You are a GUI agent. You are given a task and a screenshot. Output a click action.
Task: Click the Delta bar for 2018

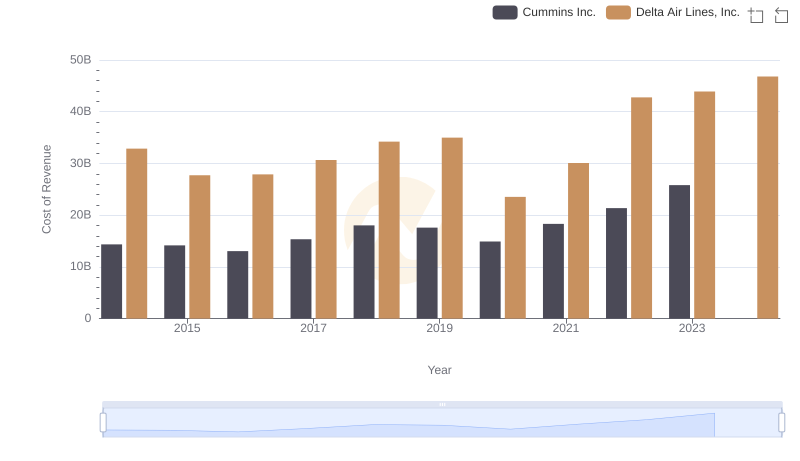click(389, 230)
